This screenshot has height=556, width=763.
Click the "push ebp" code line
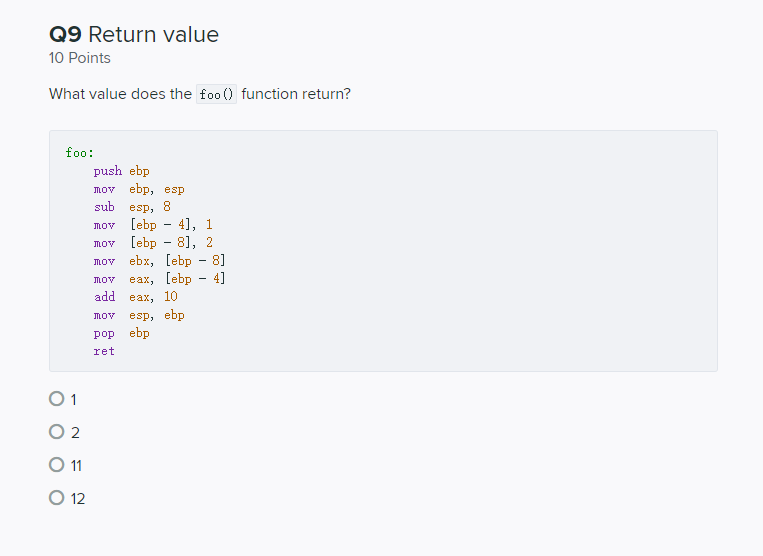pos(122,171)
